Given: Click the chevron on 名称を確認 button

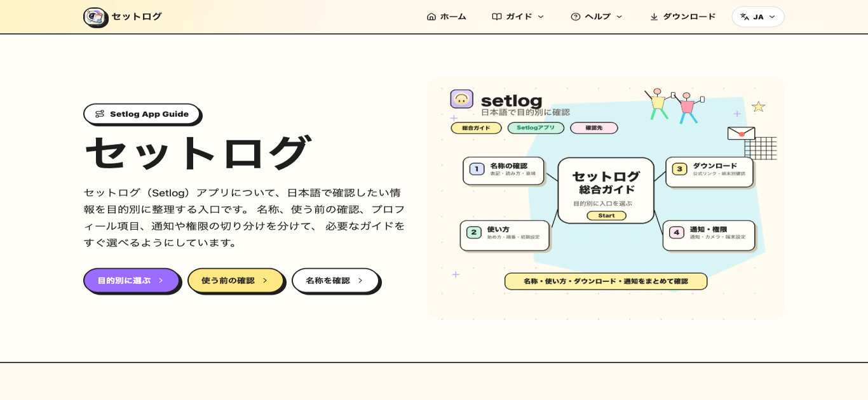Looking at the screenshot, I should coord(360,281).
